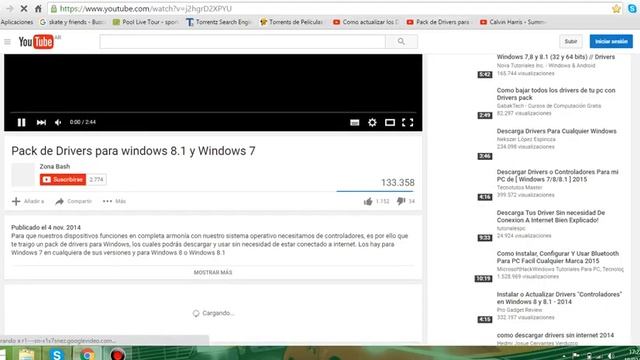
Task: Click the Publicado el 4 nov. 2014 date
Action: (46, 227)
